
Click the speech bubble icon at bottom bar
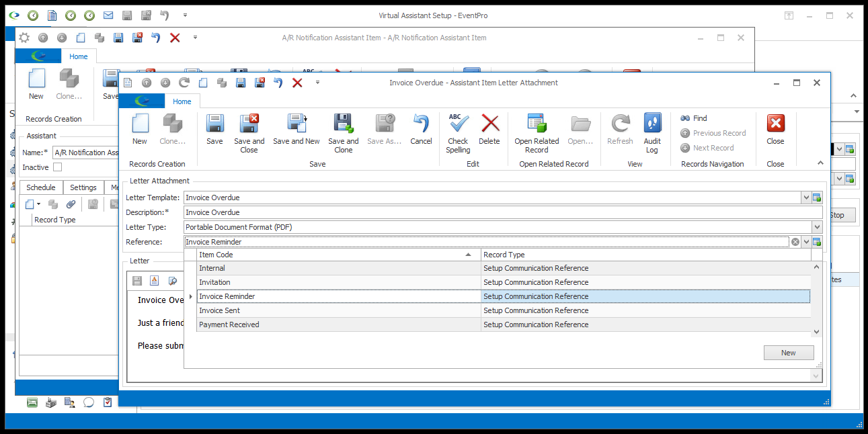point(89,402)
